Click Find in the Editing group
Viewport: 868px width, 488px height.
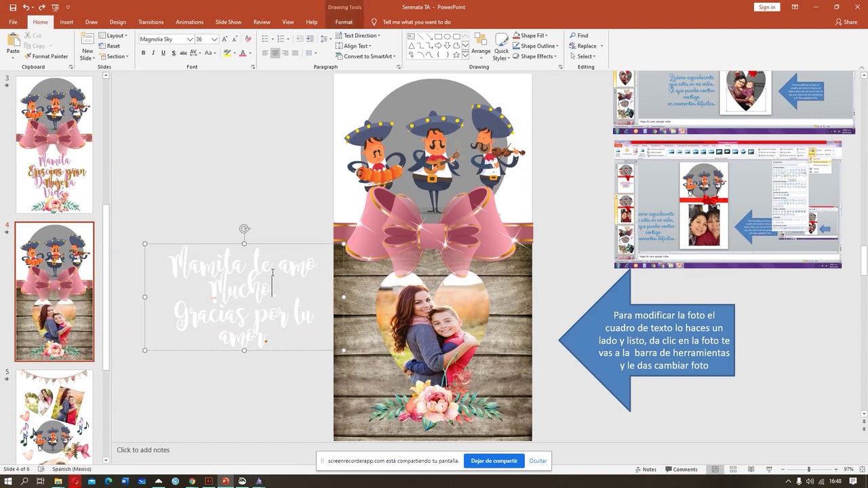[x=578, y=35]
